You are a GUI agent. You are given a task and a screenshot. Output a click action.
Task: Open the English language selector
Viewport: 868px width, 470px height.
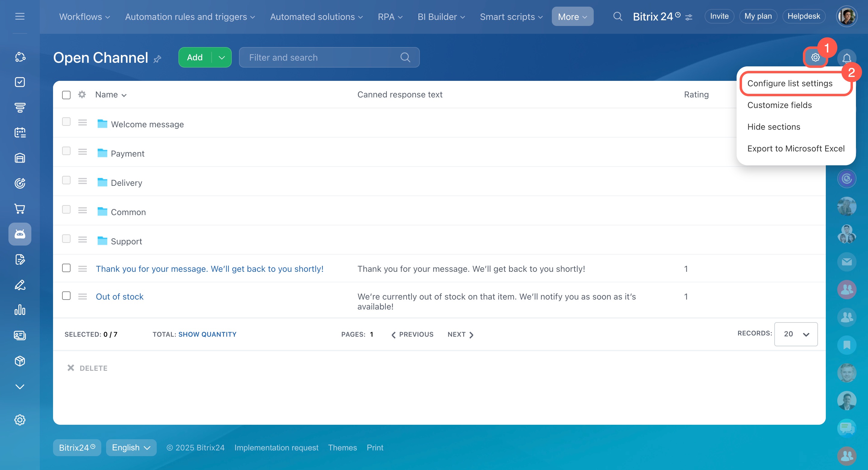tap(131, 447)
